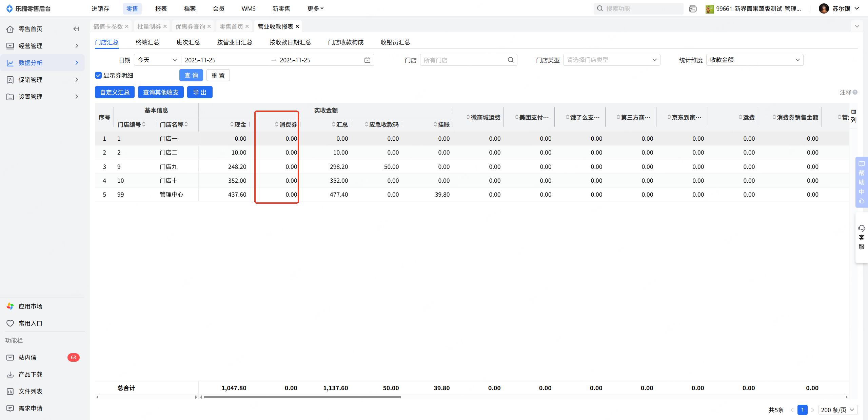Click the 导出 export button
Image resolution: width=868 pixels, height=420 pixels.
click(x=200, y=92)
